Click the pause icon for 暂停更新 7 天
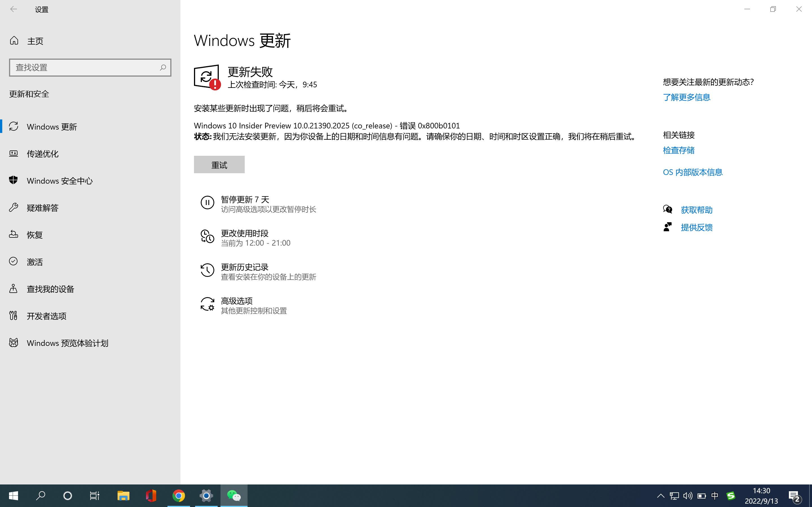 coord(207,203)
